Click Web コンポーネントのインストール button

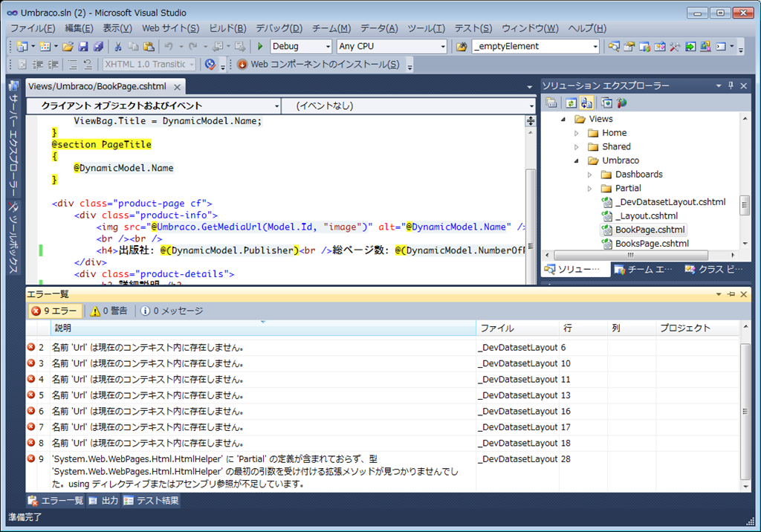tap(320, 65)
